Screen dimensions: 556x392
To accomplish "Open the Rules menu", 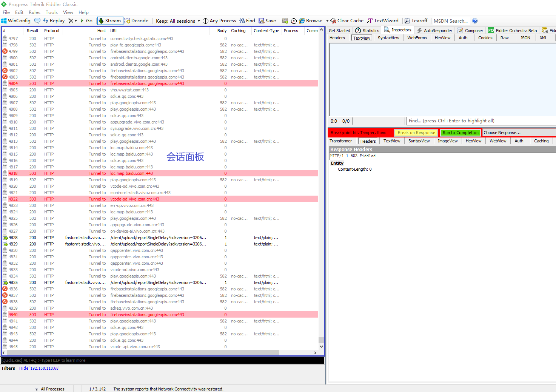I will (x=34, y=12).
